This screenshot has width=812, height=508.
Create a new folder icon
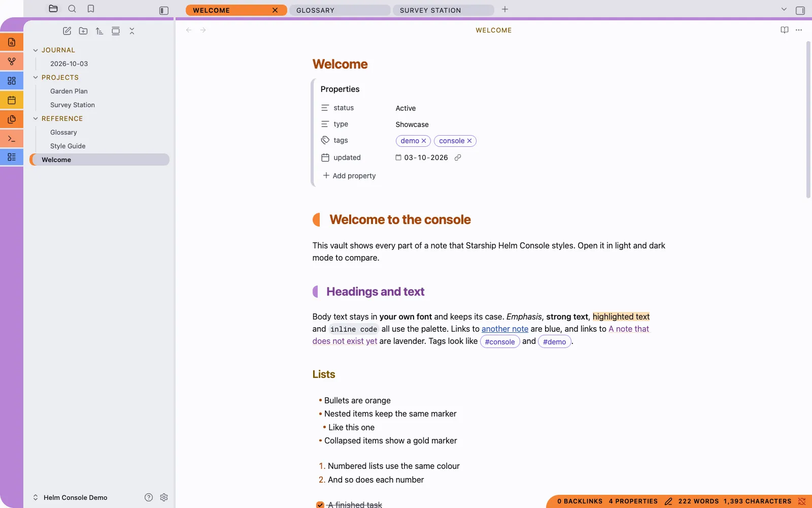click(83, 31)
